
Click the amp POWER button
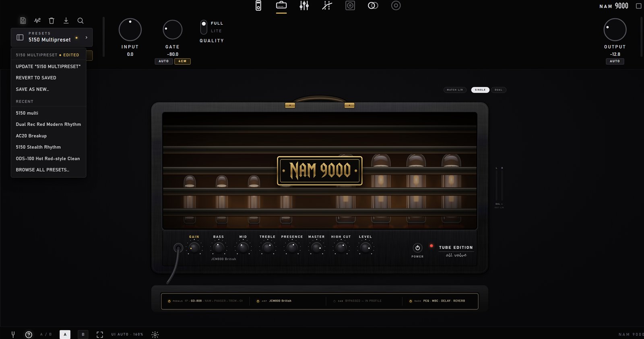pos(417,248)
